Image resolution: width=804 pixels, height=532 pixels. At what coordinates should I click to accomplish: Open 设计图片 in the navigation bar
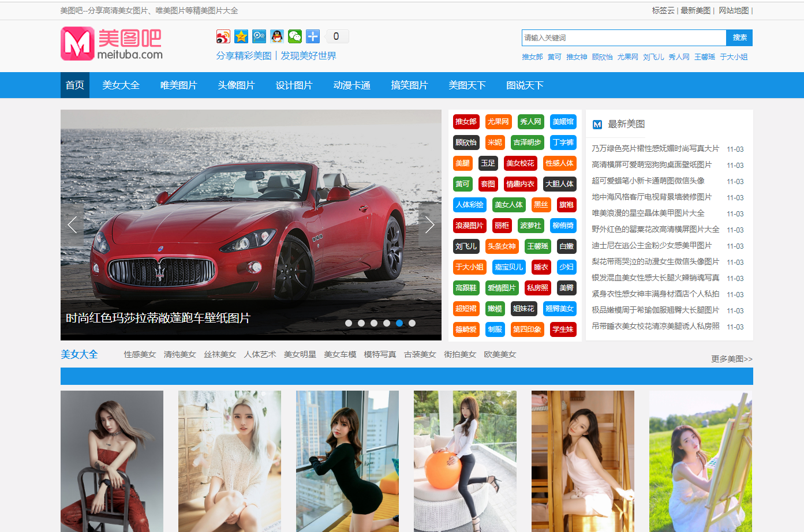294,85
